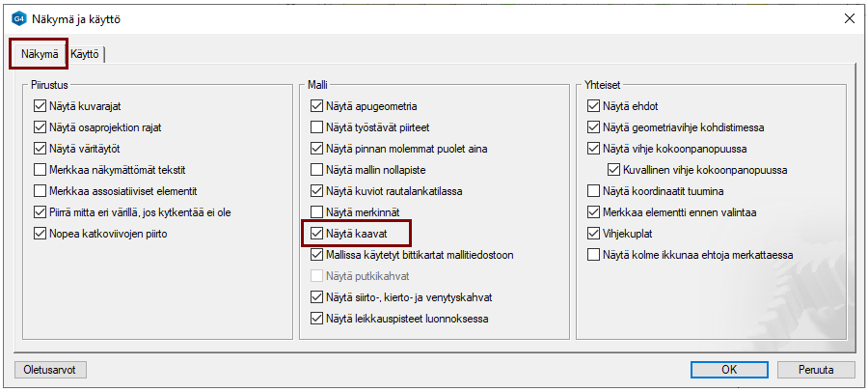Check Merkkaa assosiatiiviset elementit

click(x=41, y=191)
